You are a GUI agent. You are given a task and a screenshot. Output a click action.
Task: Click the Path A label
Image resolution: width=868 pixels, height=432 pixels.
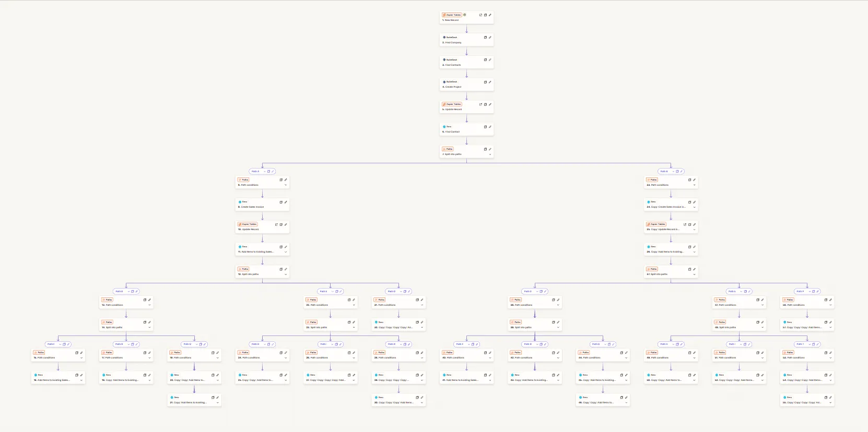click(x=255, y=171)
